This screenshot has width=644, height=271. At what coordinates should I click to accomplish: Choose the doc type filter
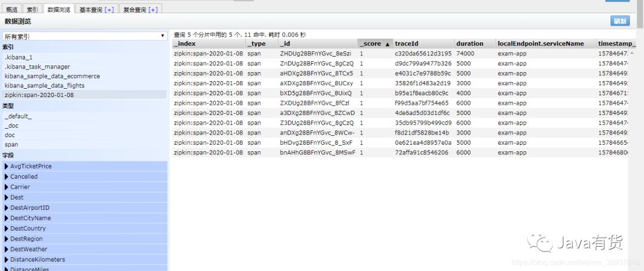point(85,135)
